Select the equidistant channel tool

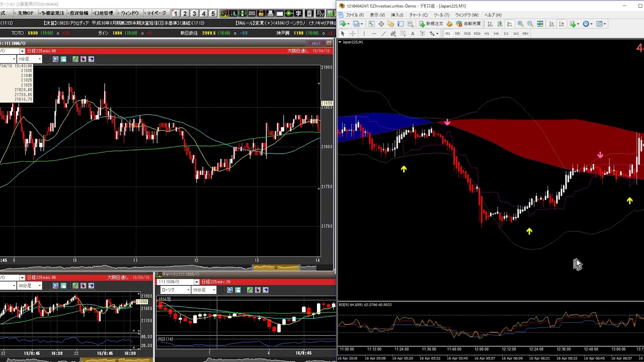[x=393, y=34]
